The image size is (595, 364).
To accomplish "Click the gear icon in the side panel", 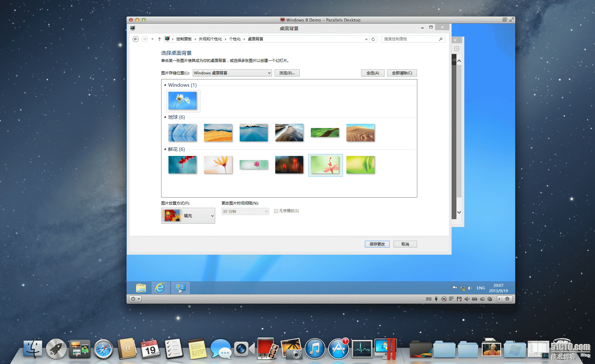I will tap(457, 49).
